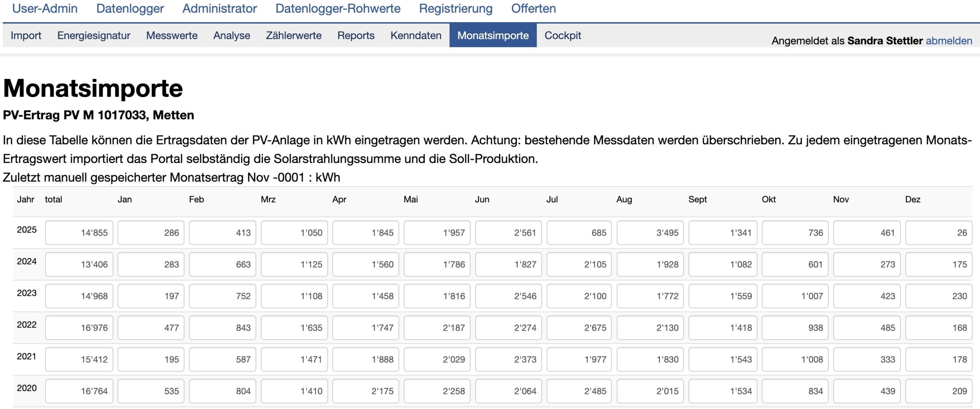Go to Datenlogger-Rohwerte section

338,8
